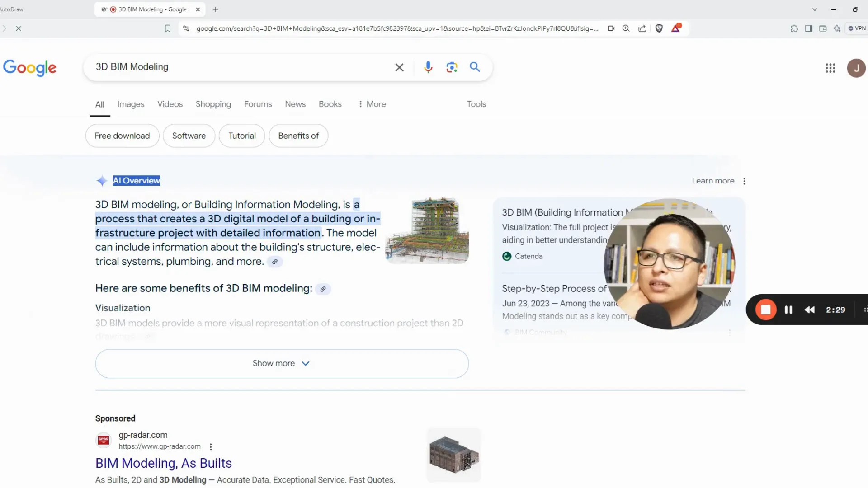Viewport: 868px width, 488px height.
Task: Pause the screen recording
Action: pos(788,310)
